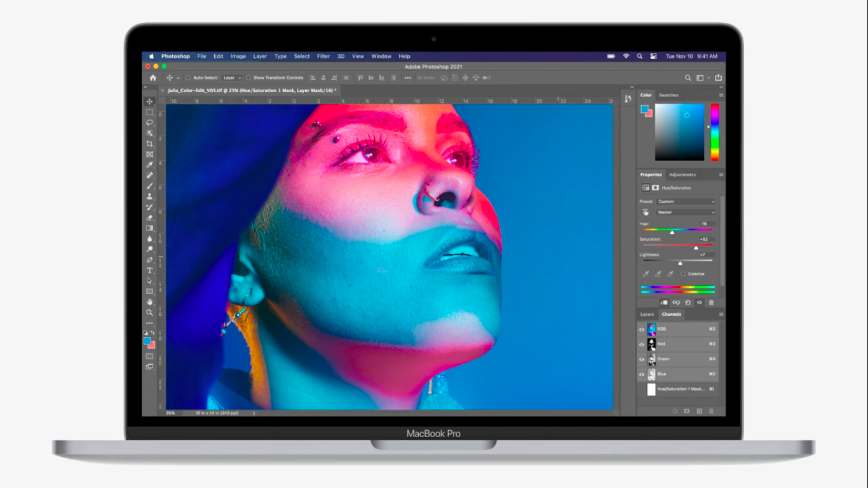This screenshot has height=488, width=868.
Task: Select the Rectangle shape tool
Action: point(150,291)
